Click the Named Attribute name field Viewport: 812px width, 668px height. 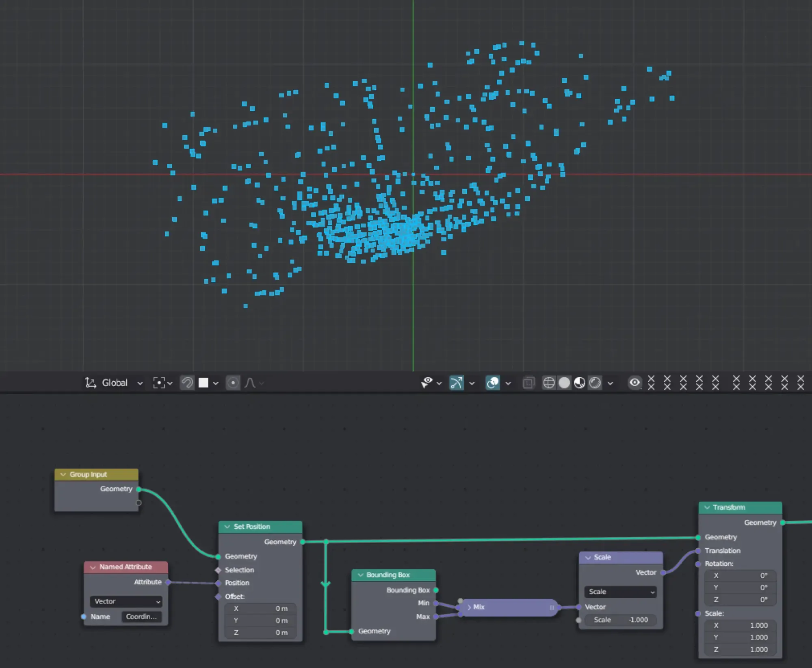point(141,616)
